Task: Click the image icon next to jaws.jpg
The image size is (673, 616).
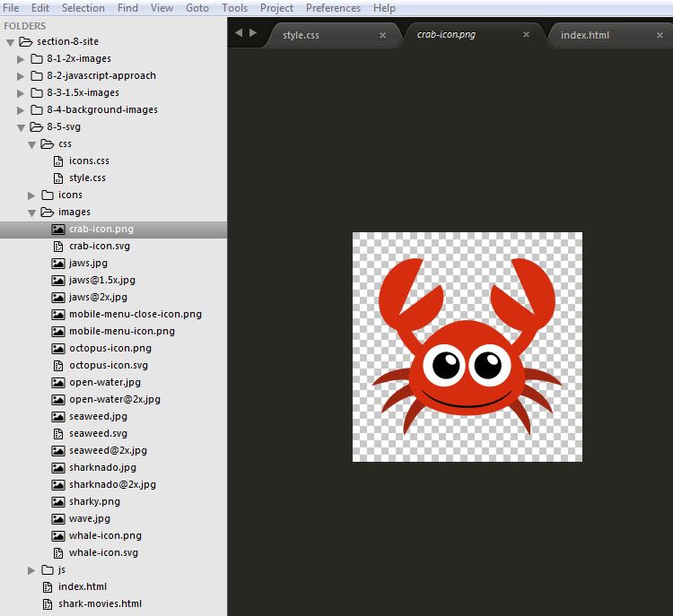Action: [x=58, y=264]
